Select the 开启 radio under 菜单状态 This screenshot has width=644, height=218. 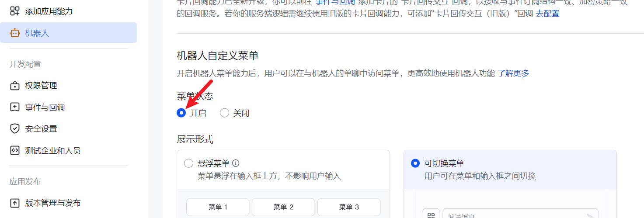181,113
